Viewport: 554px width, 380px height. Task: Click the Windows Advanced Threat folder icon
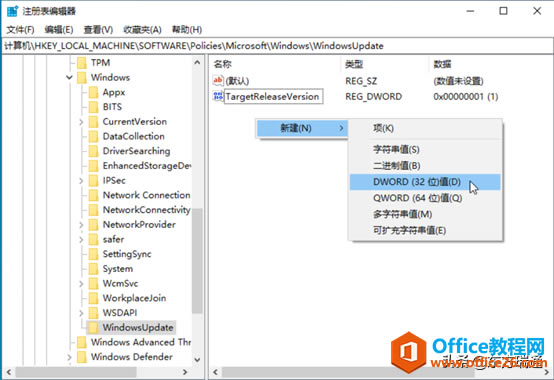tap(82, 343)
